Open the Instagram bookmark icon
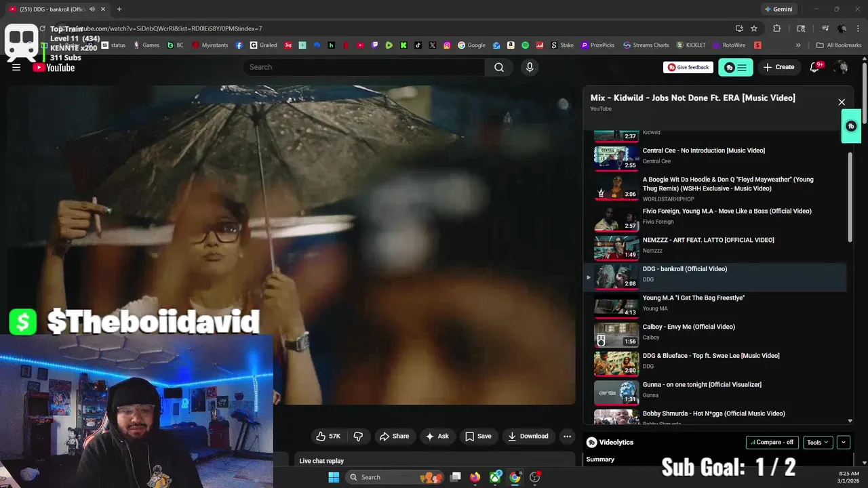This screenshot has width=868, height=488. pyautogui.click(x=447, y=45)
